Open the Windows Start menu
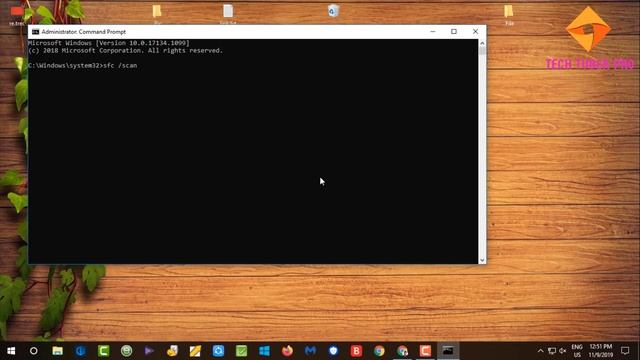This screenshot has width=640, height=360. [x=11, y=351]
